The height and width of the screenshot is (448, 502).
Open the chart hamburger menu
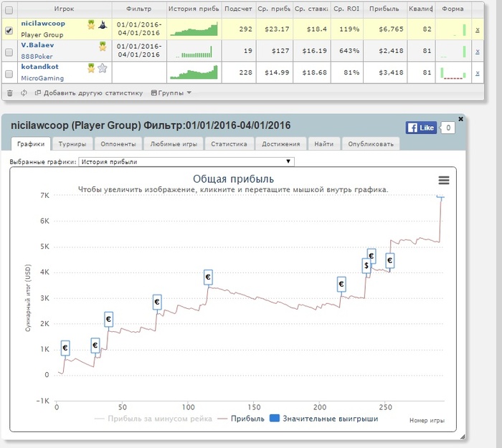(x=443, y=180)
